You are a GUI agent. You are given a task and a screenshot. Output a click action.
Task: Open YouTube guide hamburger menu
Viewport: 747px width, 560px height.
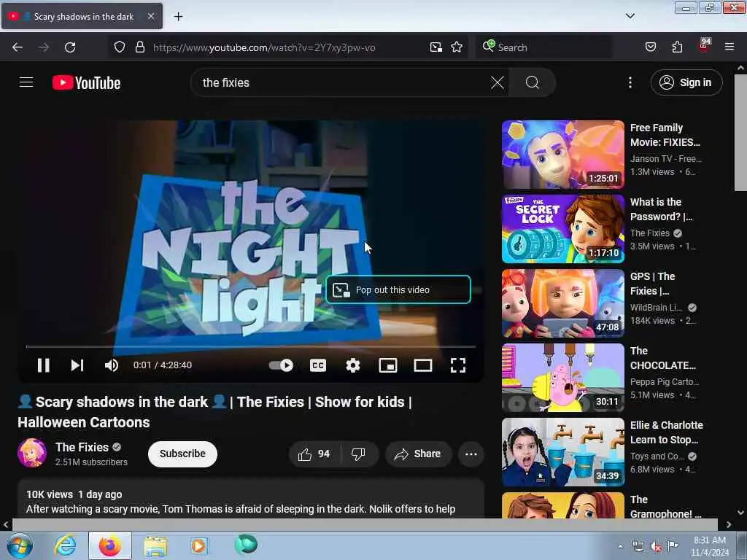coord(26,82)
